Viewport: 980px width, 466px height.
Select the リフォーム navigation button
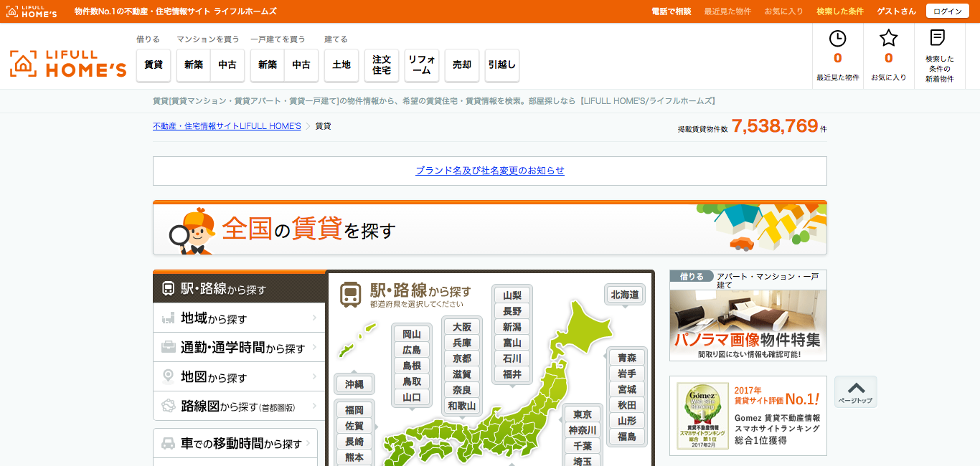pos(422,65)
